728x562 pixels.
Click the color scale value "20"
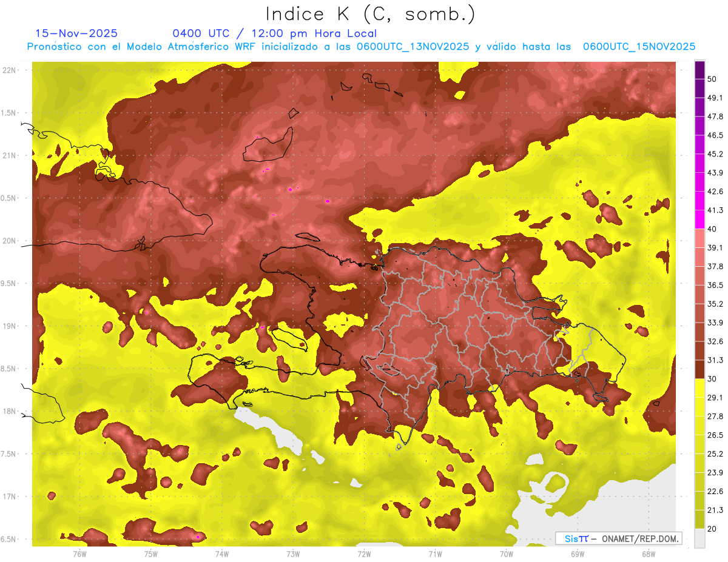click(x=713, y=529)
